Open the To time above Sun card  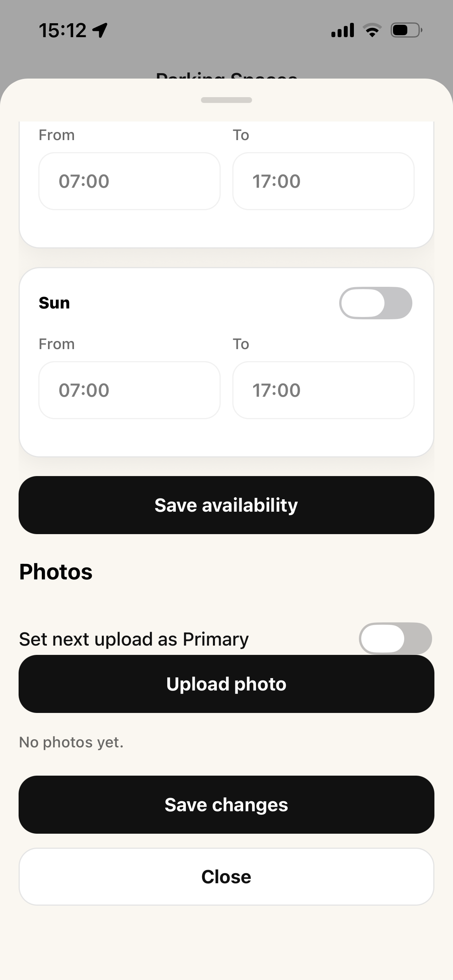(x=323, y=181)
